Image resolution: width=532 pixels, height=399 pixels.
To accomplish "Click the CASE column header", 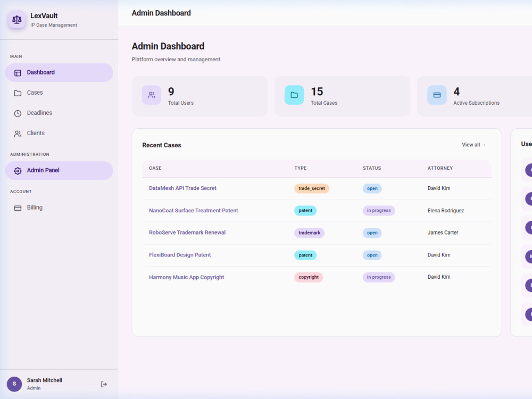I will [x=155, y=168].
